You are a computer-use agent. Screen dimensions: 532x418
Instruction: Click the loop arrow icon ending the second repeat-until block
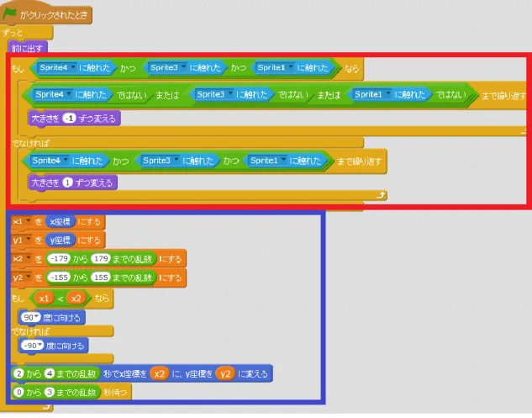[x=382, y=195]
